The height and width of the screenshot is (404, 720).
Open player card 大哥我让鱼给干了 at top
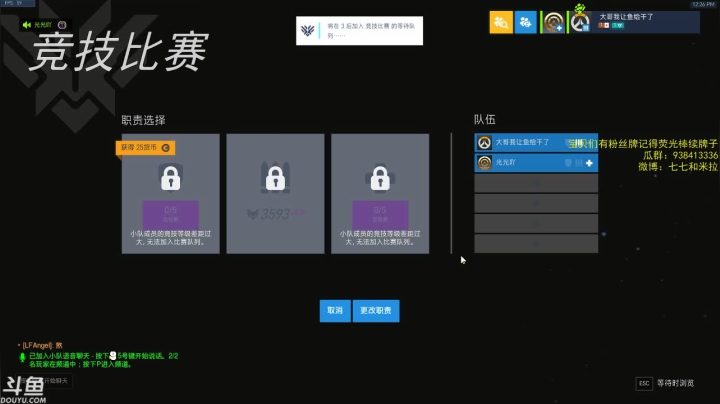[x=647, y=21]
